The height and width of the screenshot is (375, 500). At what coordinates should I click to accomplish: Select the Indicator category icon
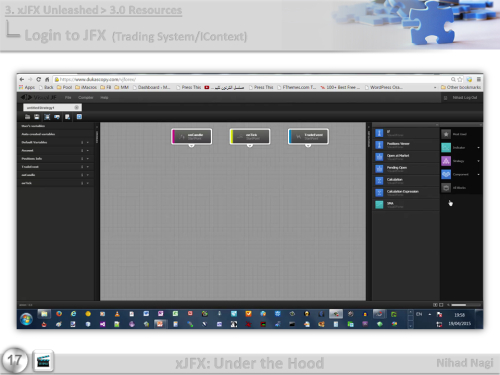[446, 147]
